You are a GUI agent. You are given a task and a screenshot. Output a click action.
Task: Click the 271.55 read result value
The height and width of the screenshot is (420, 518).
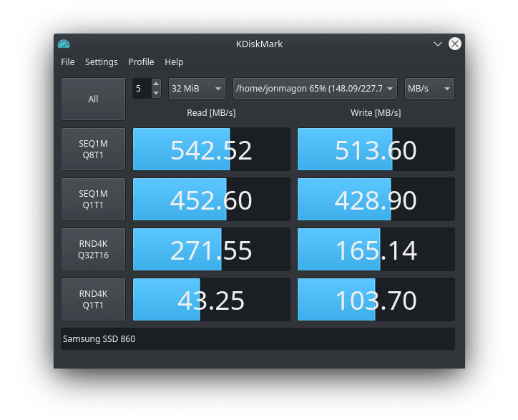click(212, 250)
